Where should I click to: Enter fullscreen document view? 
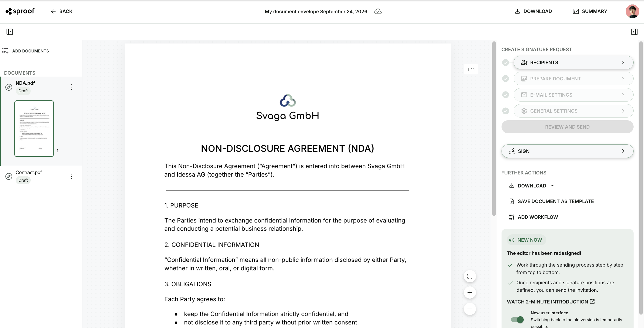click(470, 276)
